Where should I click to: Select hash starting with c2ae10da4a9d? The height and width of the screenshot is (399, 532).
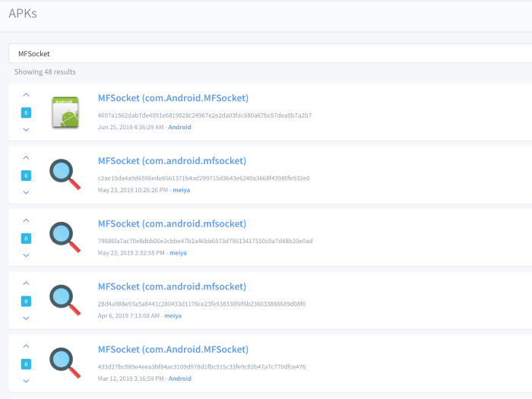point(204,178)
